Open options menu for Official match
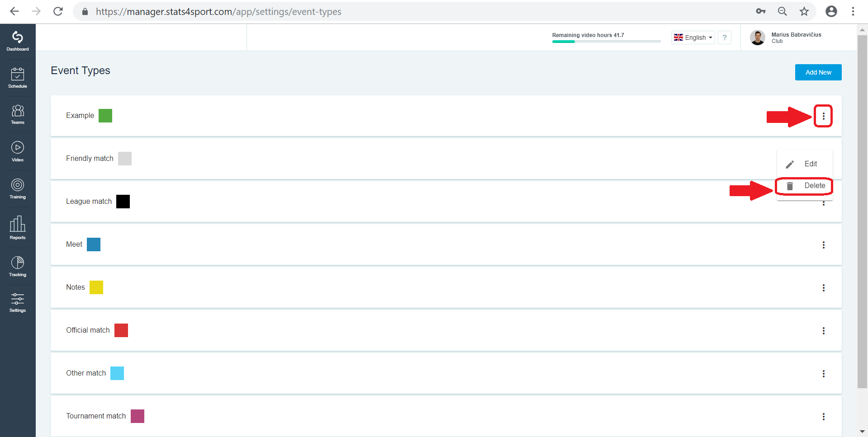 [823, 331]
